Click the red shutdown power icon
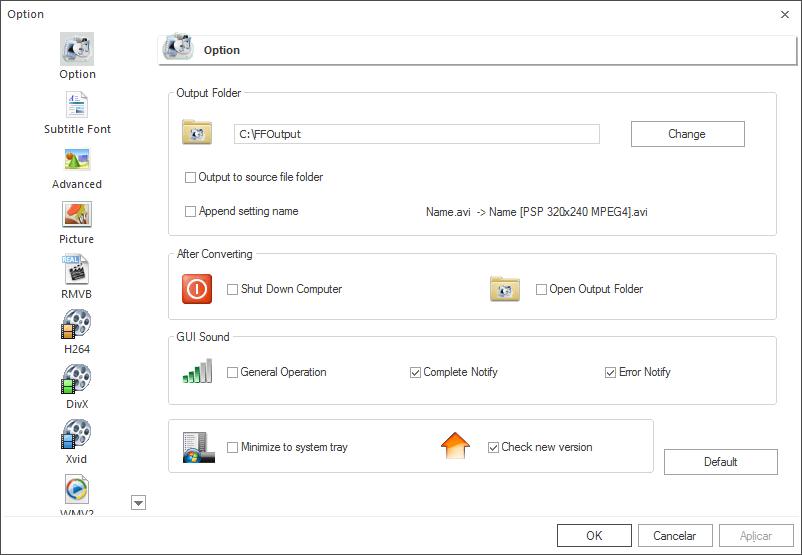This screenshot has height=555, width=802. point(197,289)
